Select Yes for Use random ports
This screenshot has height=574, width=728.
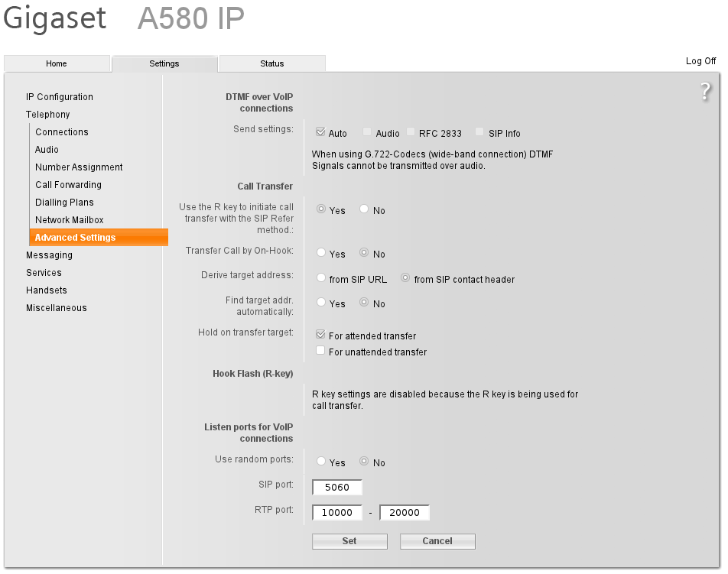321,461
